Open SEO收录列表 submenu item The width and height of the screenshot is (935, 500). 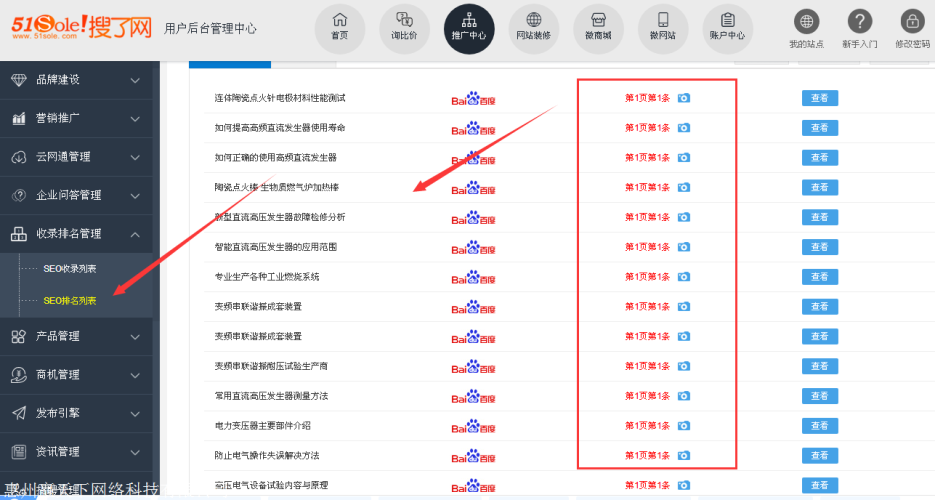coord(70,269)
